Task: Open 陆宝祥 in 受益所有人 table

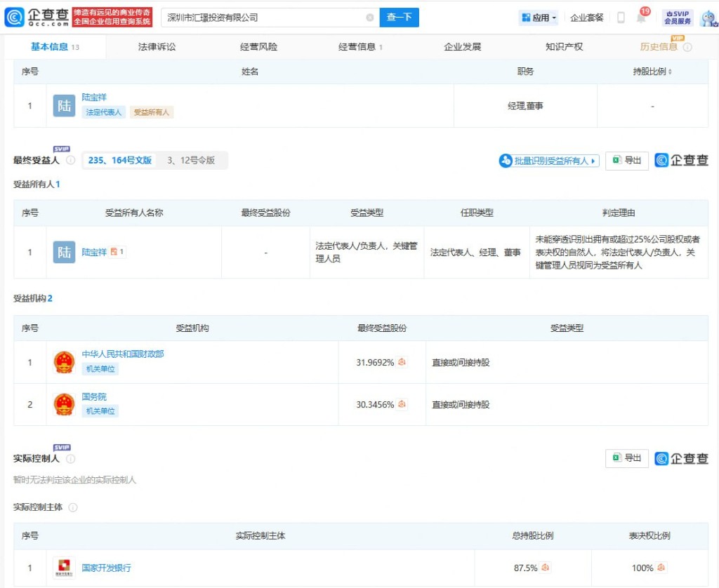Action: click(x=94, y=252)
